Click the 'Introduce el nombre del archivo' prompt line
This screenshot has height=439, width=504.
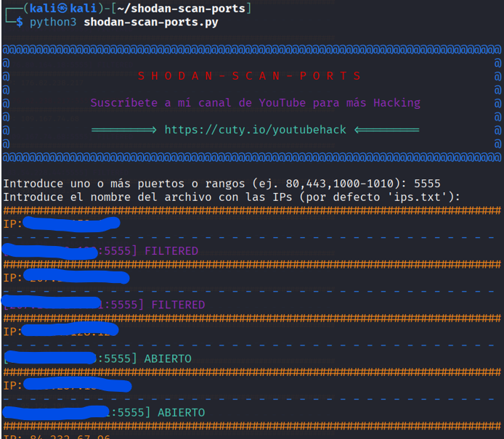coord(232,197)
